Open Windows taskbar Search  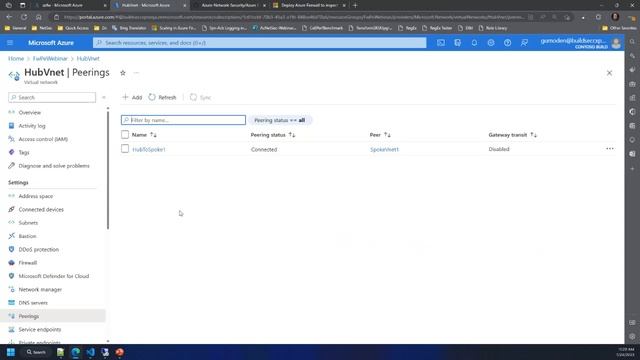36,352
